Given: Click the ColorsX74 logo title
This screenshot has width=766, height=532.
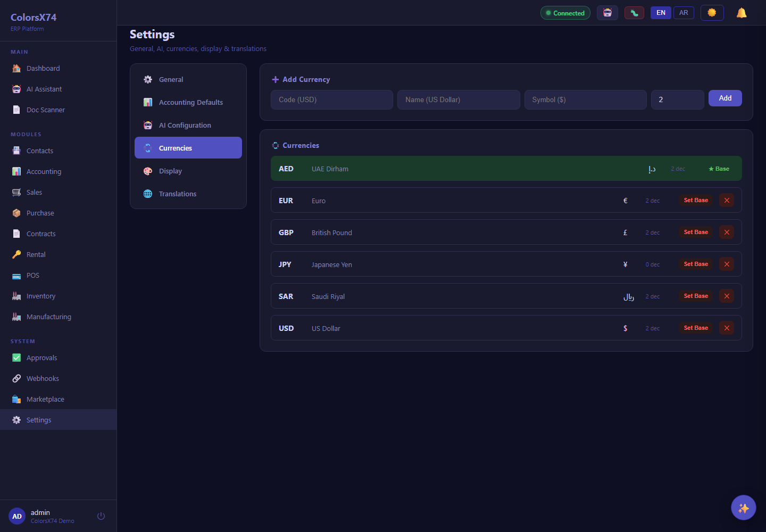Looking at the screenshot, I should point(34,17).
